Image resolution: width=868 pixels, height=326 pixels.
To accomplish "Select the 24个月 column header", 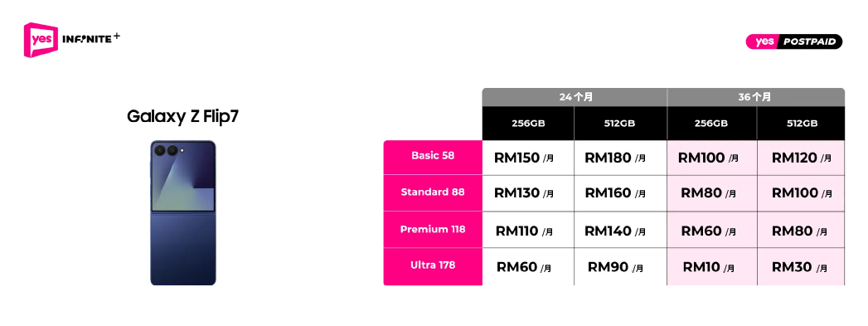I will pyautogui.click(x=575, y=97).
